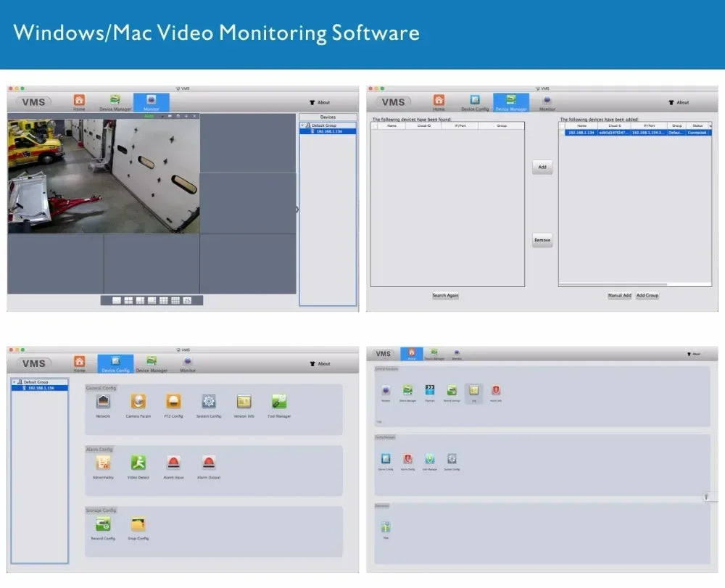Check the header checkbox in found devices list

[x=374, y=125]
